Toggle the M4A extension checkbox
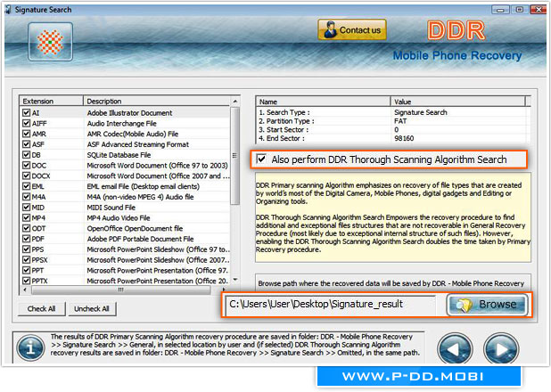The width and height of the screenshot is (551, 392). [26, 197]
